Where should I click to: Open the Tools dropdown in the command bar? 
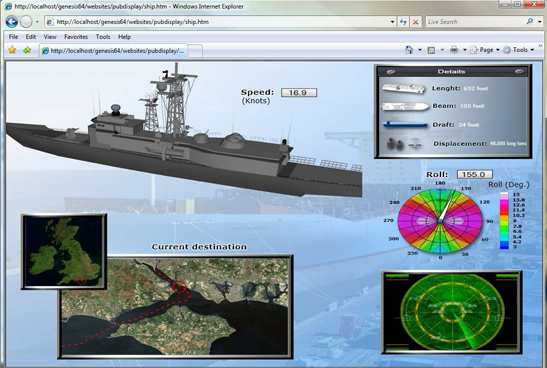(519, 50)
